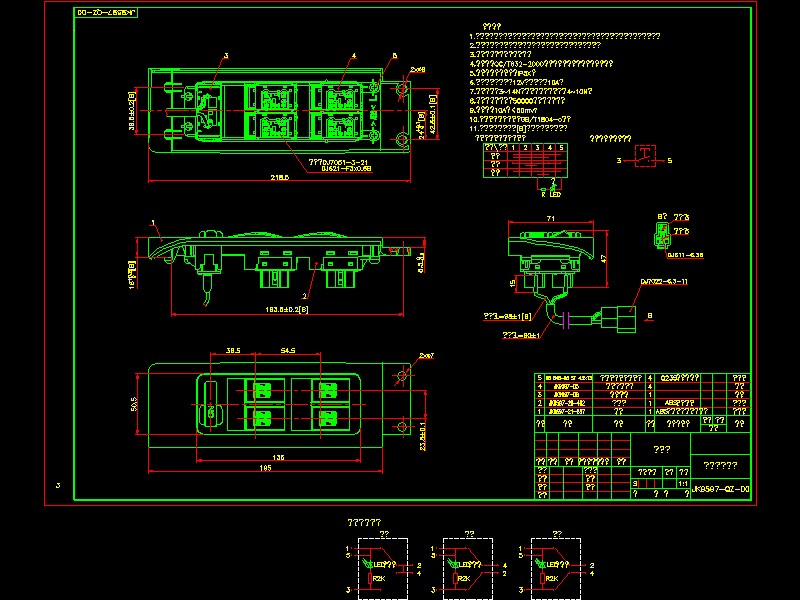Pick the 71 width dimension on side view
This screenshot has width=800, height=600.
coord(551,218)
